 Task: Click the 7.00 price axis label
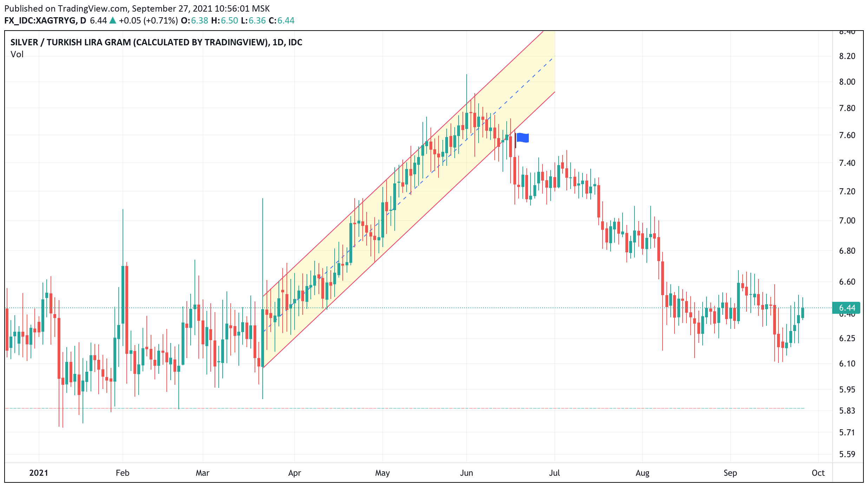pos(847,221)
